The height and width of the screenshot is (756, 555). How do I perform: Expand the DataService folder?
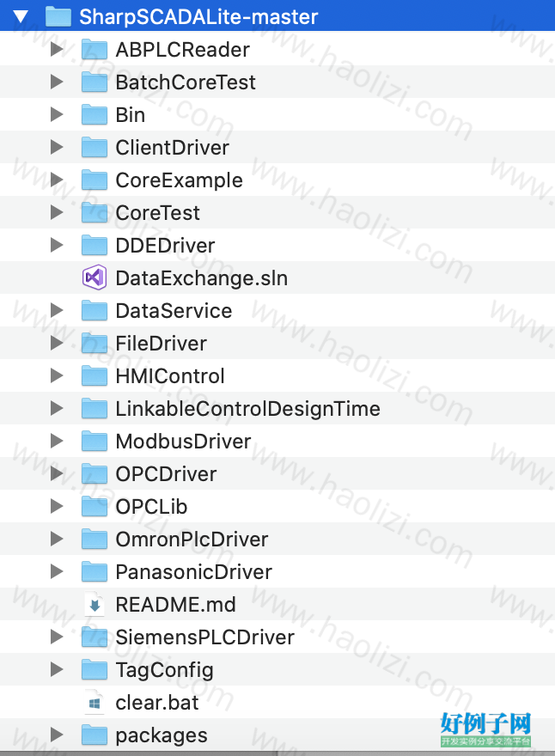57,310
